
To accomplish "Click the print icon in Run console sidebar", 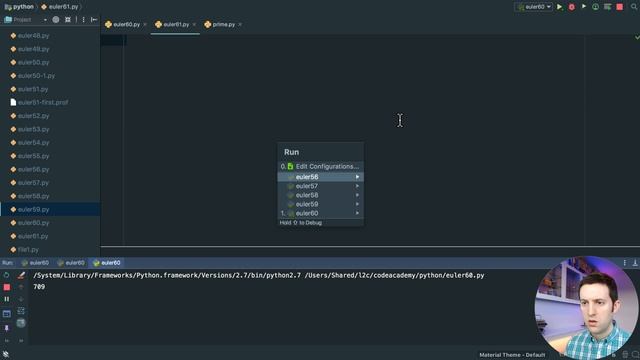I will tap(21, 311).
